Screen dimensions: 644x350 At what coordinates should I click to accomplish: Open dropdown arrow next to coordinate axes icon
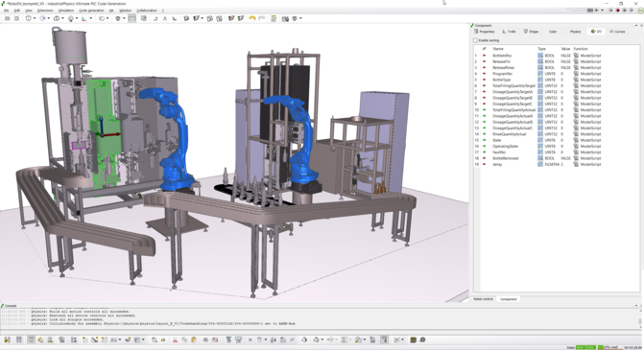[91, 18]
